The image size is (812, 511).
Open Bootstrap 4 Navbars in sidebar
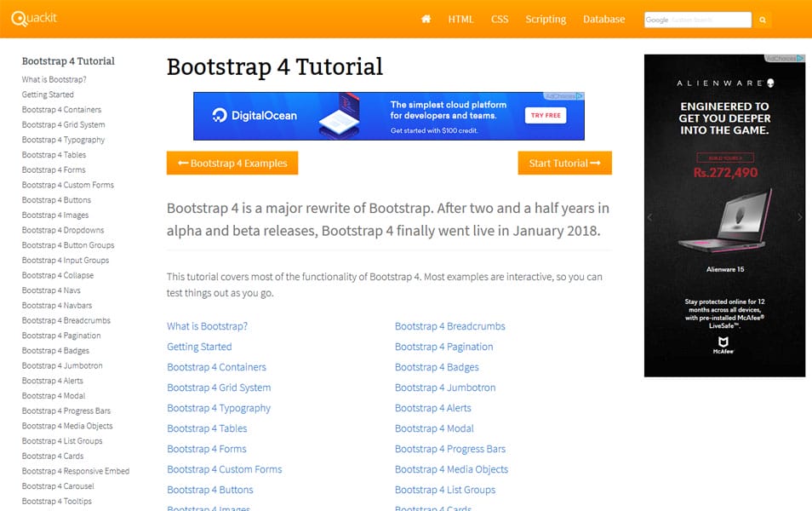(57, 305)
